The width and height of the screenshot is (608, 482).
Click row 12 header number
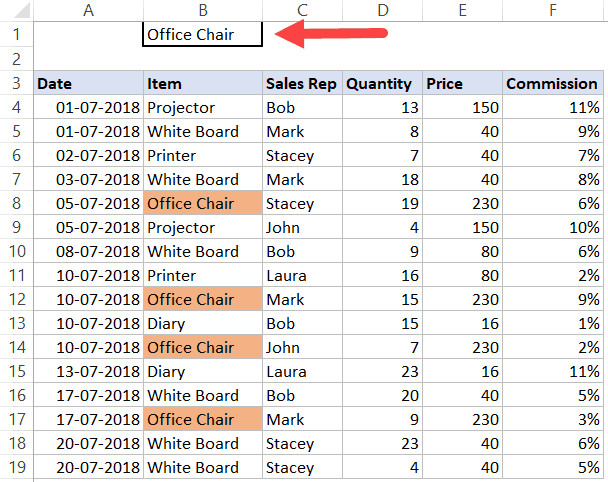(x=16, y=299)
